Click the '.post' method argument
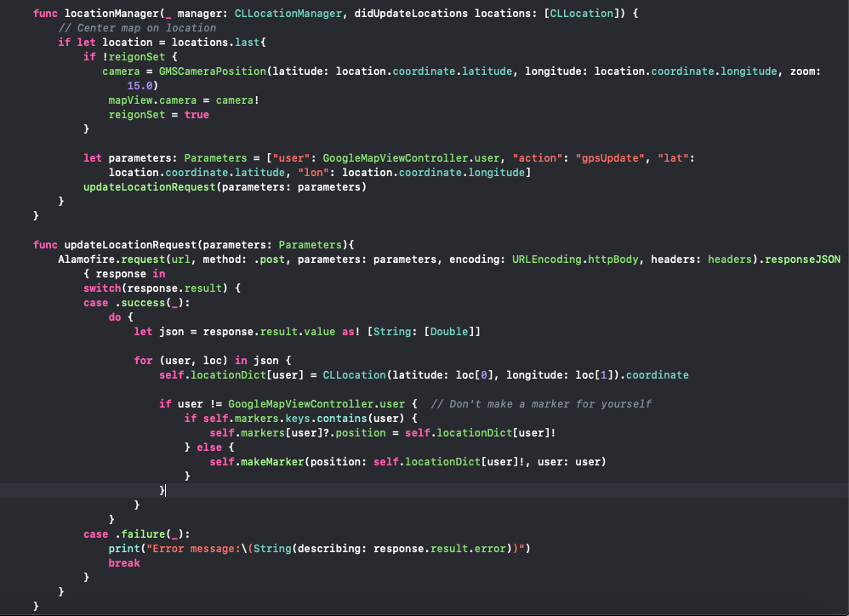Viewport: 849px width, 616px height. tap(269, 260)
